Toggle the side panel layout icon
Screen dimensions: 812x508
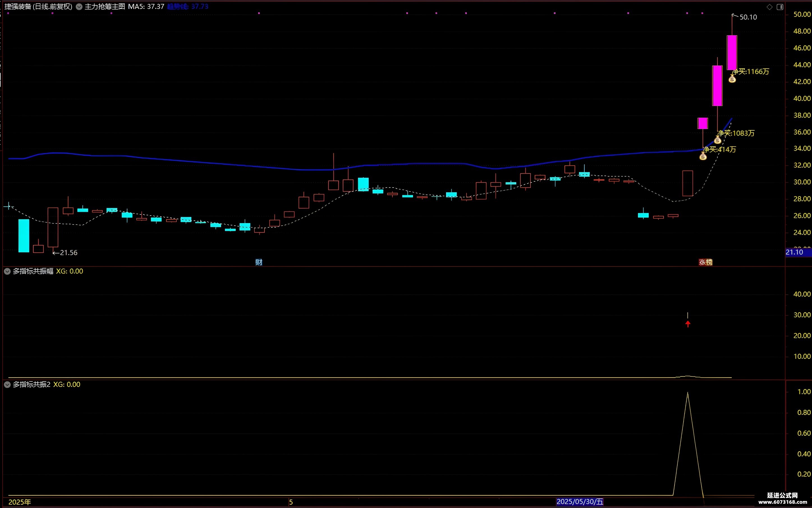click(780, 7)
